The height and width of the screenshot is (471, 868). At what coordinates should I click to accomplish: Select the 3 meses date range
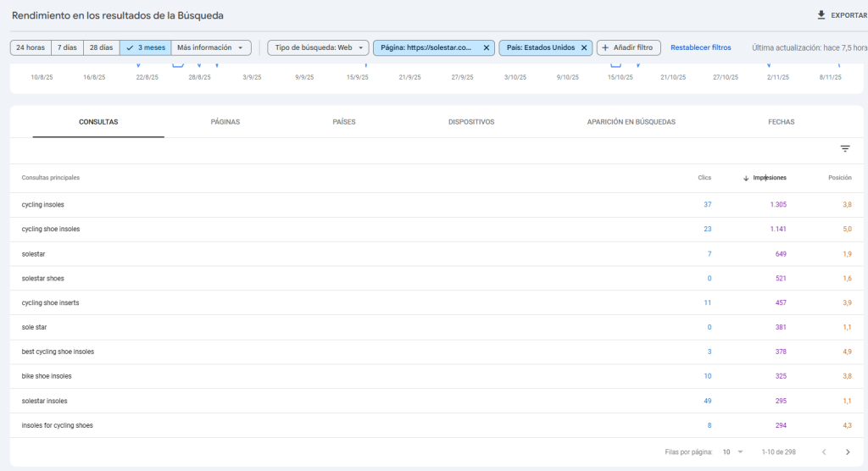point(146,48)
